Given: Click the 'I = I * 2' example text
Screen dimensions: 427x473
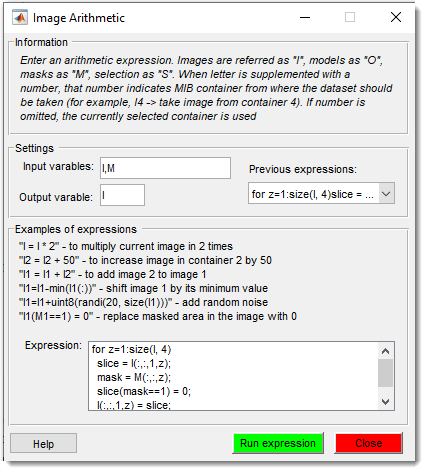Looking at the screenshot, I should (39, 246).
